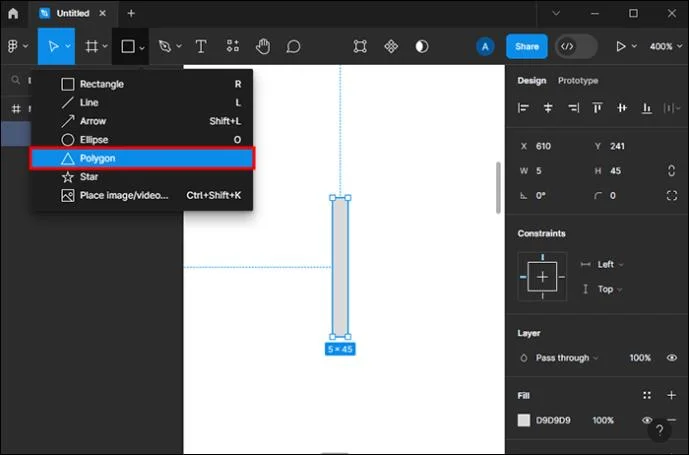Screen dimensions: 689x455
Task: Add a new fill with plus button
Action: pyautogui.click(x=671, y=395)
